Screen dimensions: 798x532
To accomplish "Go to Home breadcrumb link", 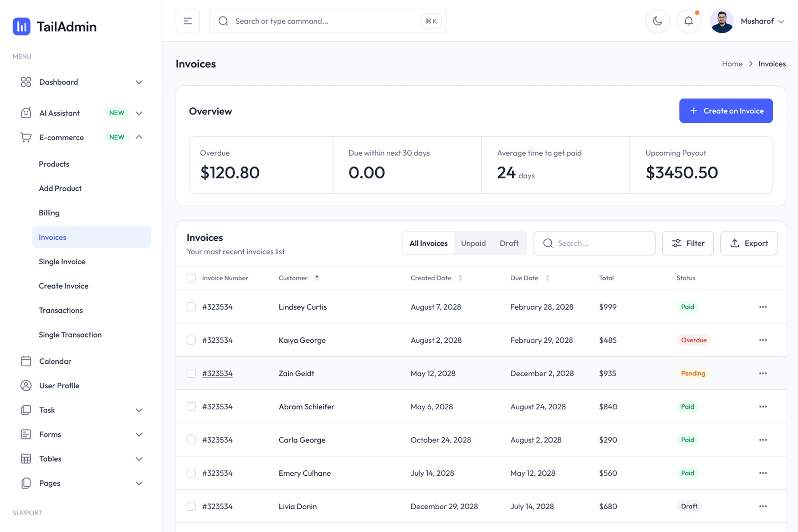I will [732, 64].
